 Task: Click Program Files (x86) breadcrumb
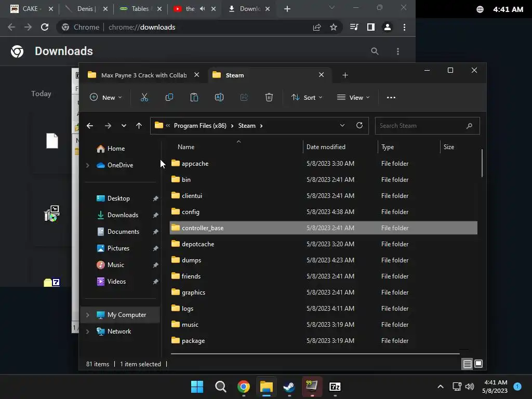pos(200,126)
